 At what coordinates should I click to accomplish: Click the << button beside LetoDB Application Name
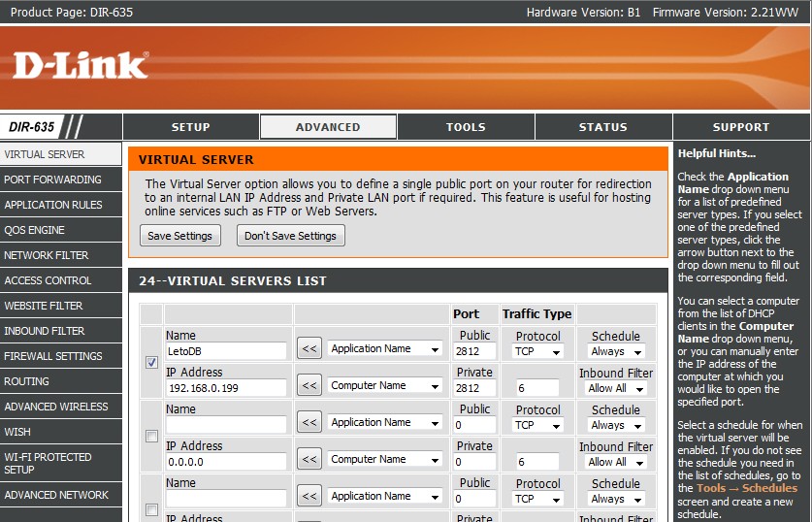pos(309,348)
